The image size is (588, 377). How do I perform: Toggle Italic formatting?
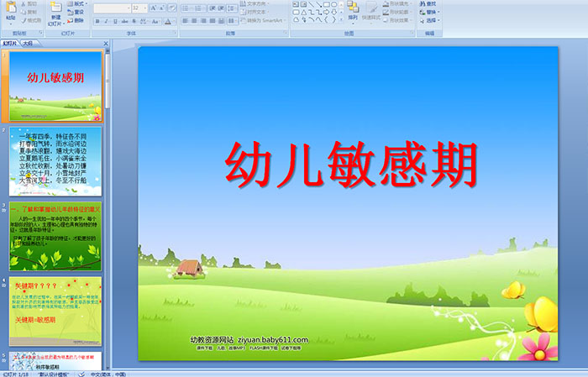tap(106, 21)
